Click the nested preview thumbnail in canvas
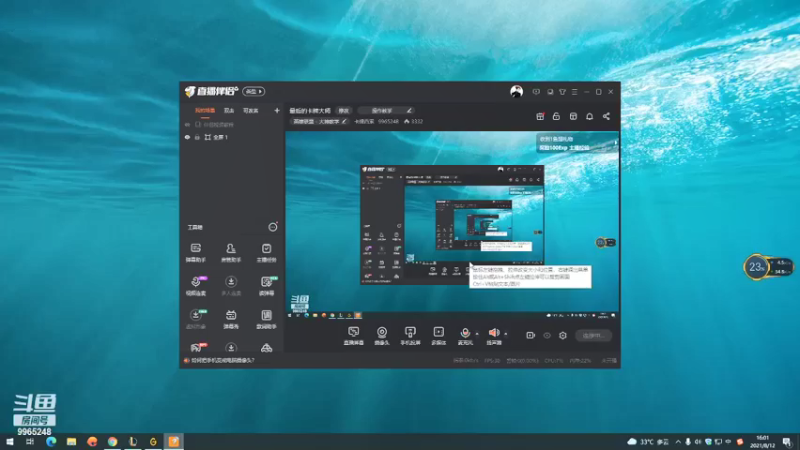The width and height of the screenshot is (800, 450). [452, 224]
